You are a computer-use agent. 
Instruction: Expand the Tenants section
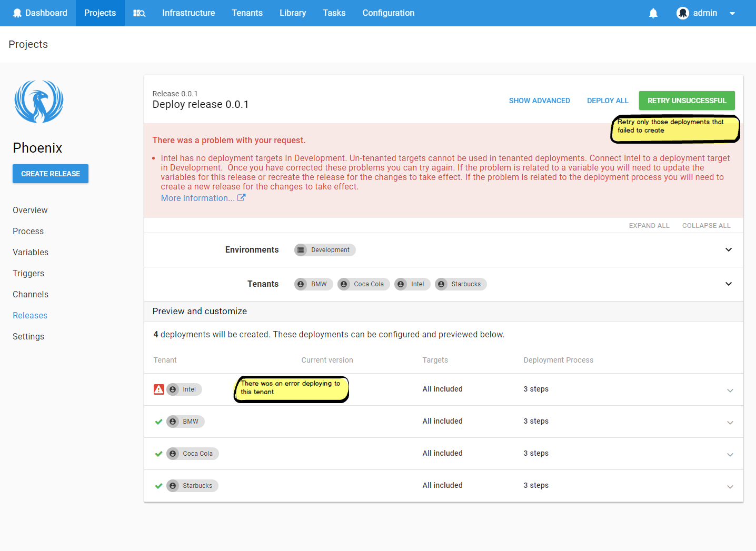(x=729, y=284)
